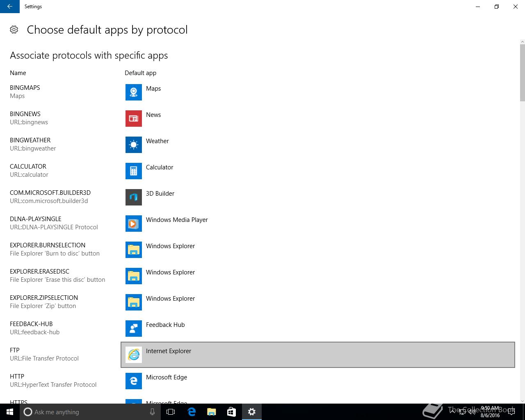
Task: Click the COM.MICROSOFT.BUILDER3D protocol name
Action: point(50,193)
